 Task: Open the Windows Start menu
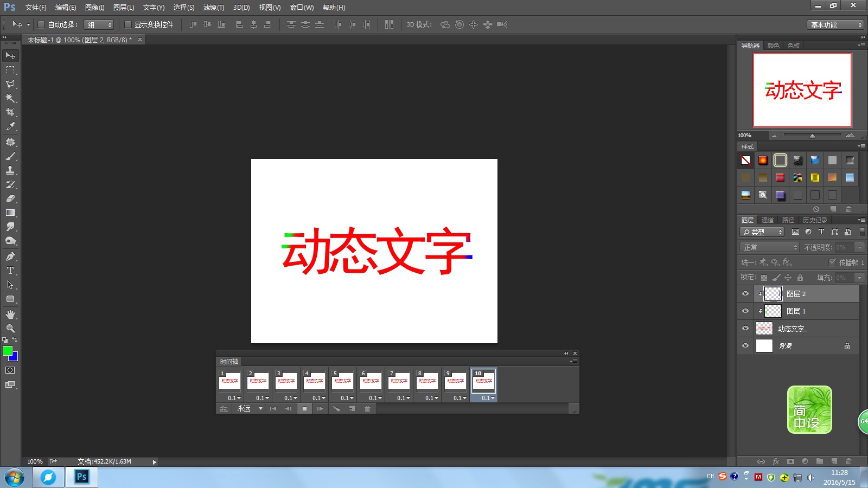pos(15,478)
